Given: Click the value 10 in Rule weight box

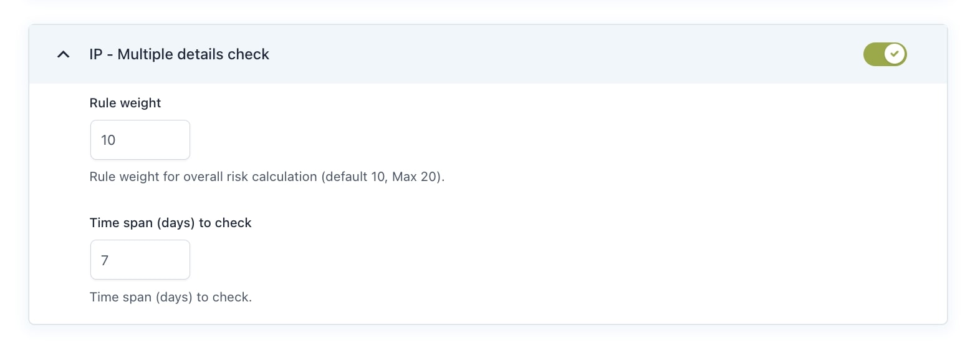Looking at the screenshot, I should 108,140.
